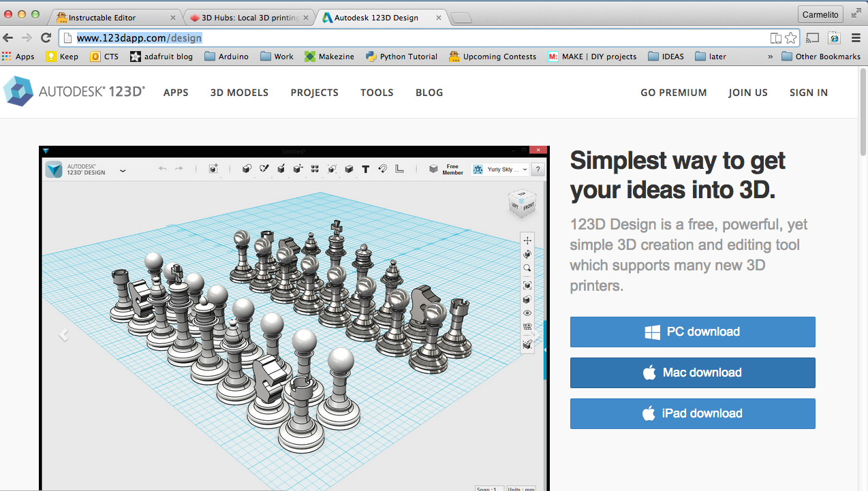Click the Sketch tool icon in preview toolbar

pyautogui.click(x=264, y=169)
